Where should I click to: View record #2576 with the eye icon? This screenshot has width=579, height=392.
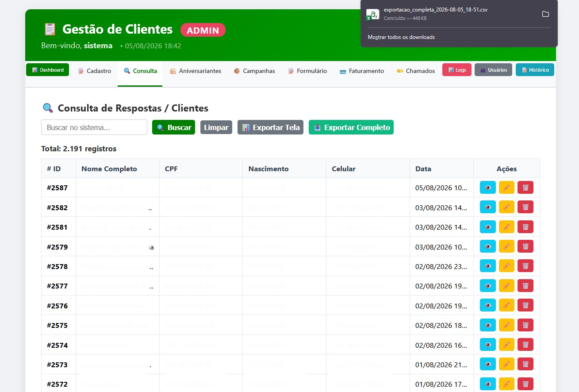tap(488, 305)
